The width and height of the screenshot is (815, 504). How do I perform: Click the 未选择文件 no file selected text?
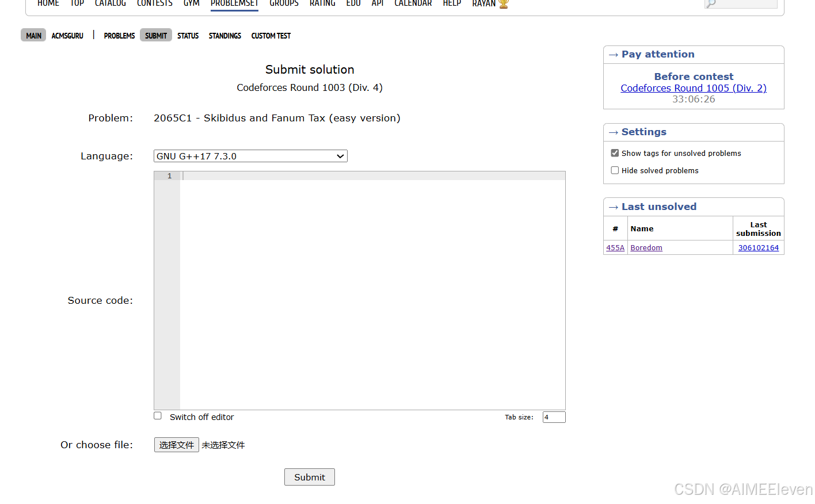[x=223, y=445]
